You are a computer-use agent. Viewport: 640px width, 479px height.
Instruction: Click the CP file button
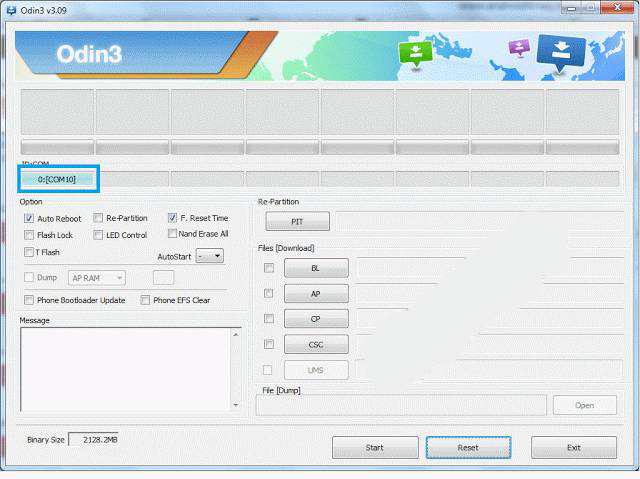316,319
